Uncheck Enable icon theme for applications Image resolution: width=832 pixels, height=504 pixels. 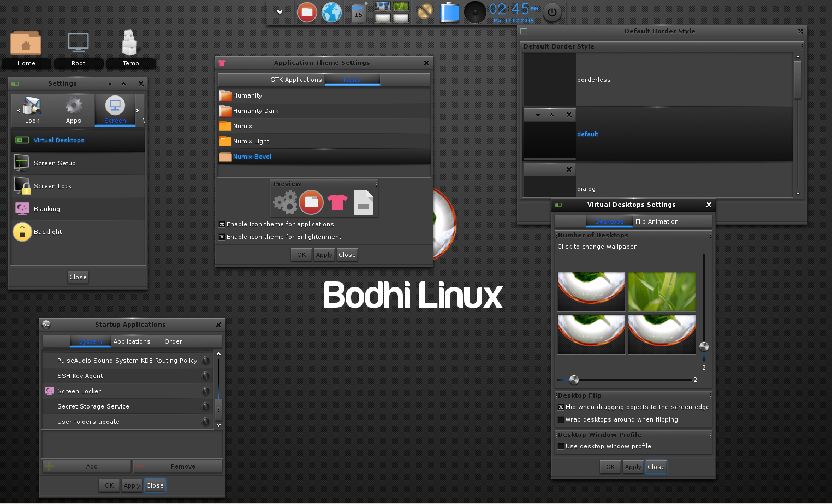tap(222, 224)
